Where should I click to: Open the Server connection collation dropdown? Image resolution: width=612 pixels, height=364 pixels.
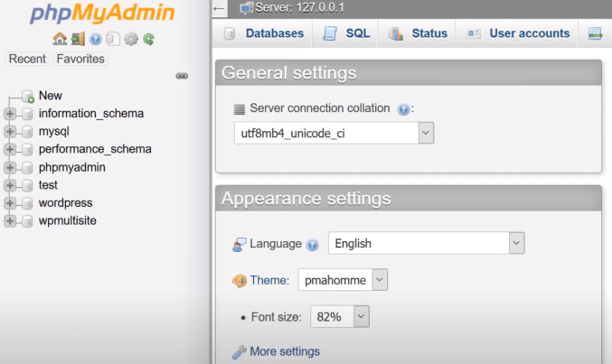click(334, 133)
